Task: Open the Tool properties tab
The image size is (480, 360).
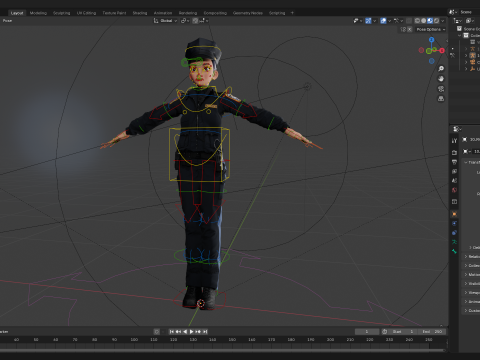Action: tap(454, 141)
